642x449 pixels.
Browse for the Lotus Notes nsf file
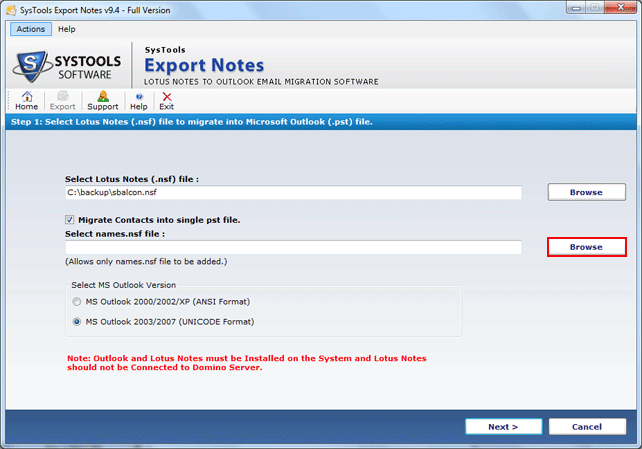coord(586,192)
